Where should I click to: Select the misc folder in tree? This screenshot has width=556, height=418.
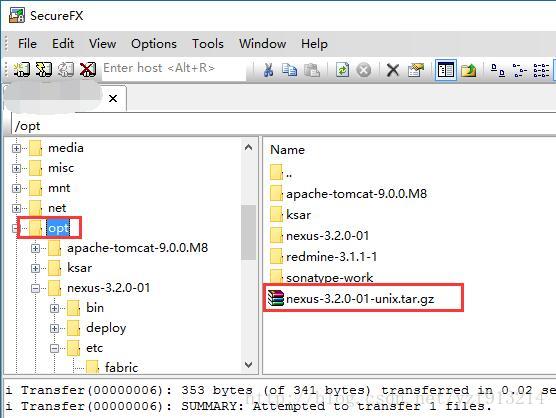click(x=61, y=168)
